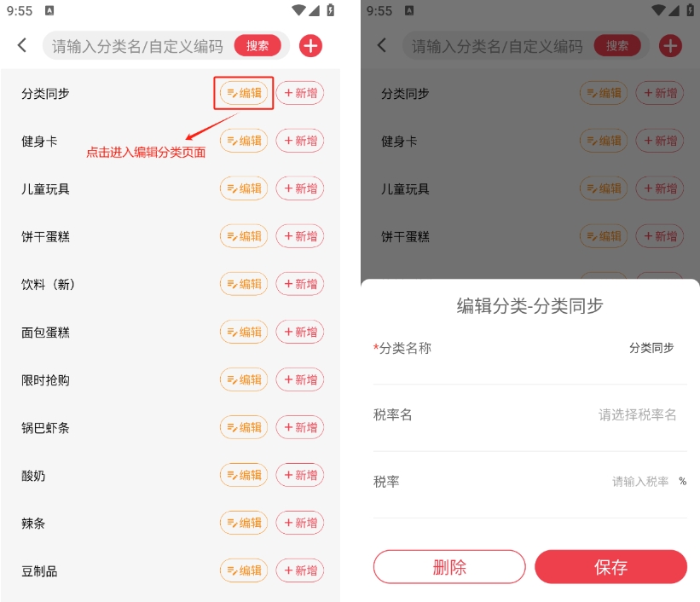Tap the back arrow on left screen
700x602 pixels.
(22, 45)
